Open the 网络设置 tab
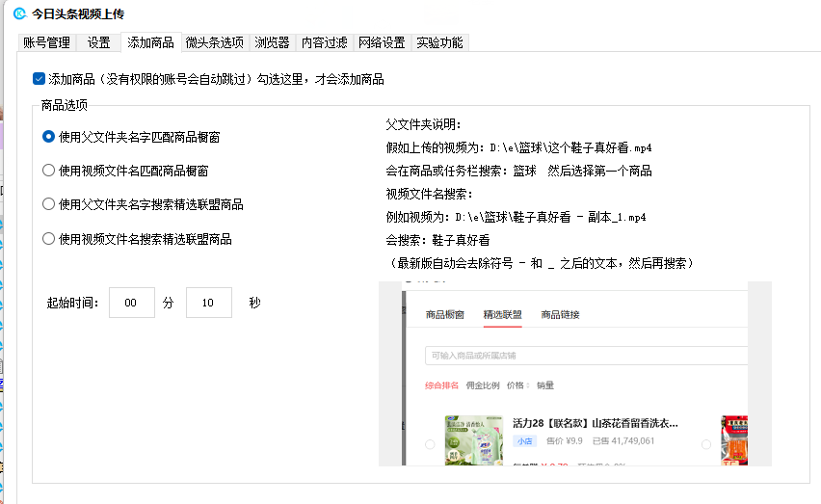This screenshot has height=504, width=821. 382,42
